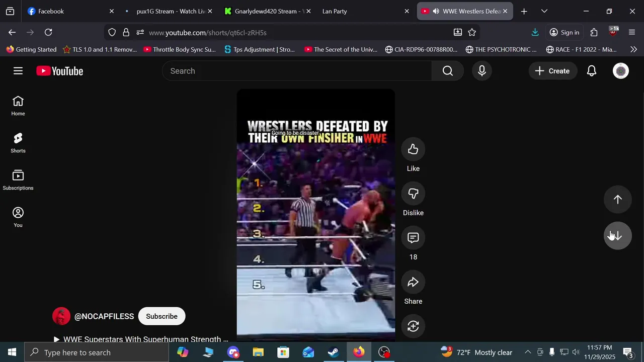Open the Firefox extensions puzzle icon
This screenshot has width=644, height=362.
click(594, 32)
